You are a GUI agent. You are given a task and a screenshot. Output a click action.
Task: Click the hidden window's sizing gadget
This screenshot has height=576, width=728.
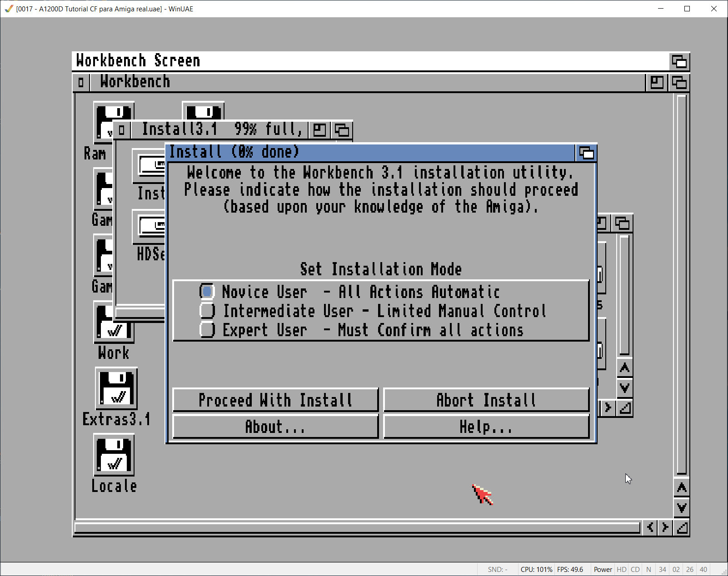pos(625,408)
